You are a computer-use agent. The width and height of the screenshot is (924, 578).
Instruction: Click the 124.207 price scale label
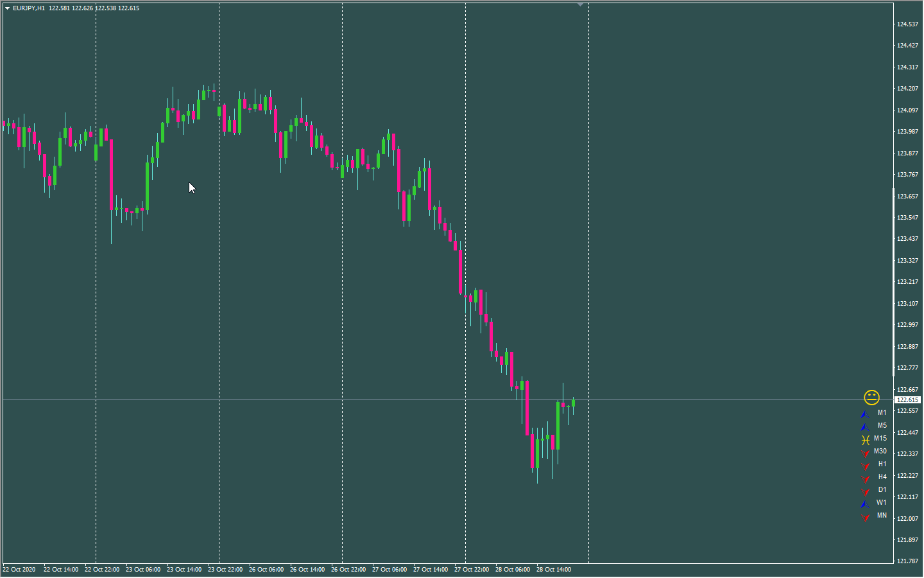point(907,89)
